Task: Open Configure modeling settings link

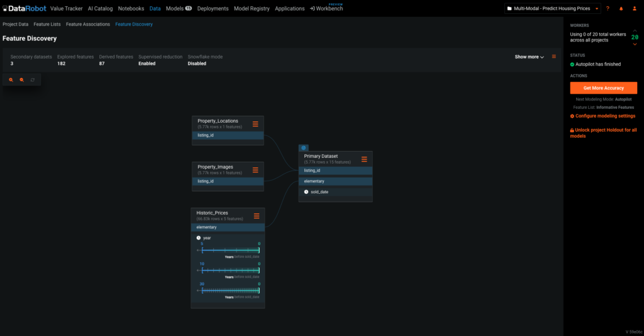Action: [602, 116]
